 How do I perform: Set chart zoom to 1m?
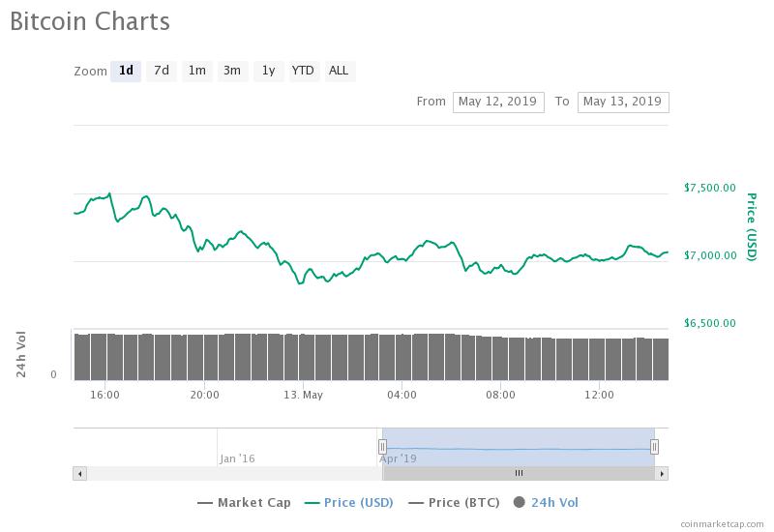(x=196, y=71)
